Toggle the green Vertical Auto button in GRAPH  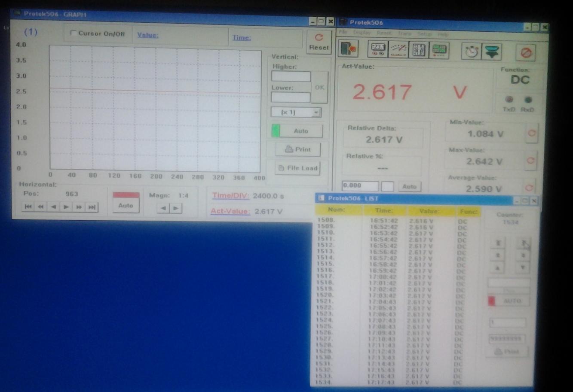point(297,131)
